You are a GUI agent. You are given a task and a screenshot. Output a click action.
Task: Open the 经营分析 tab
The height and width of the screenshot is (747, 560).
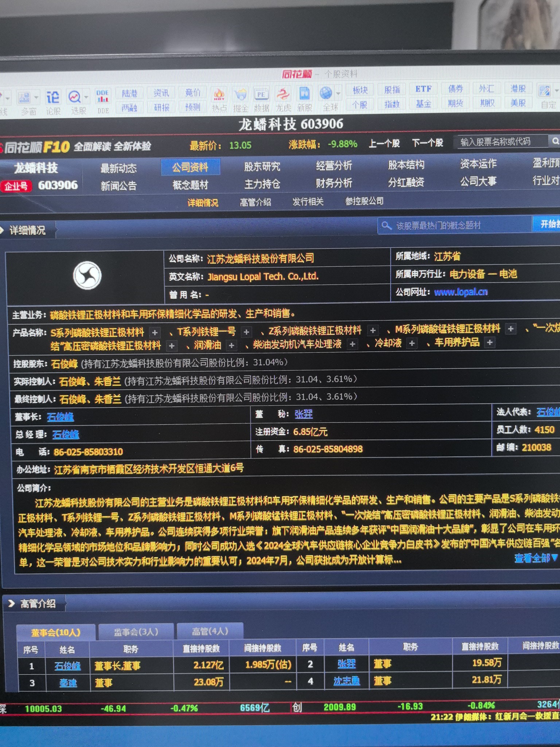pos(334,166)
